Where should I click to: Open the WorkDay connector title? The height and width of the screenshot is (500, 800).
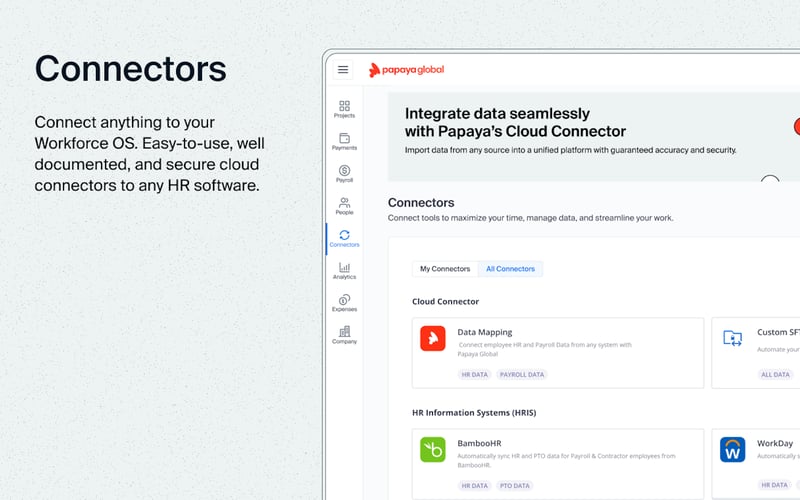click(x=775, y=443)
